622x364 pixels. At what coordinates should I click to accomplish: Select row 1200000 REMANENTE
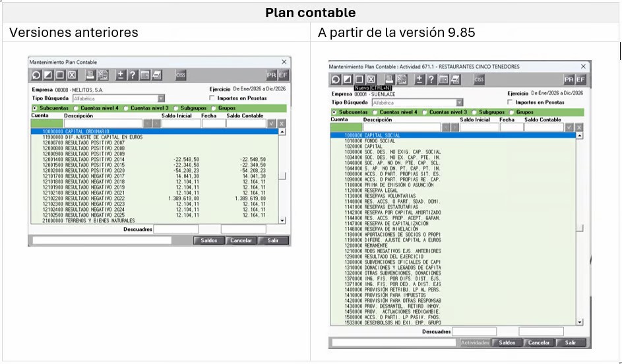[453, 245]
